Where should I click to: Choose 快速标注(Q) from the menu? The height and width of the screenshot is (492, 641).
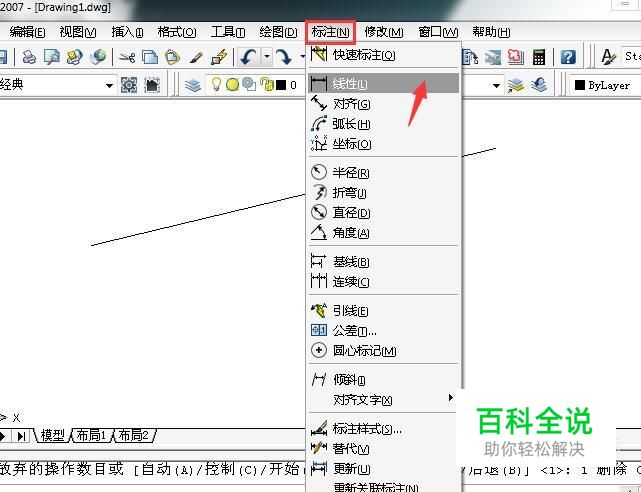384,55
